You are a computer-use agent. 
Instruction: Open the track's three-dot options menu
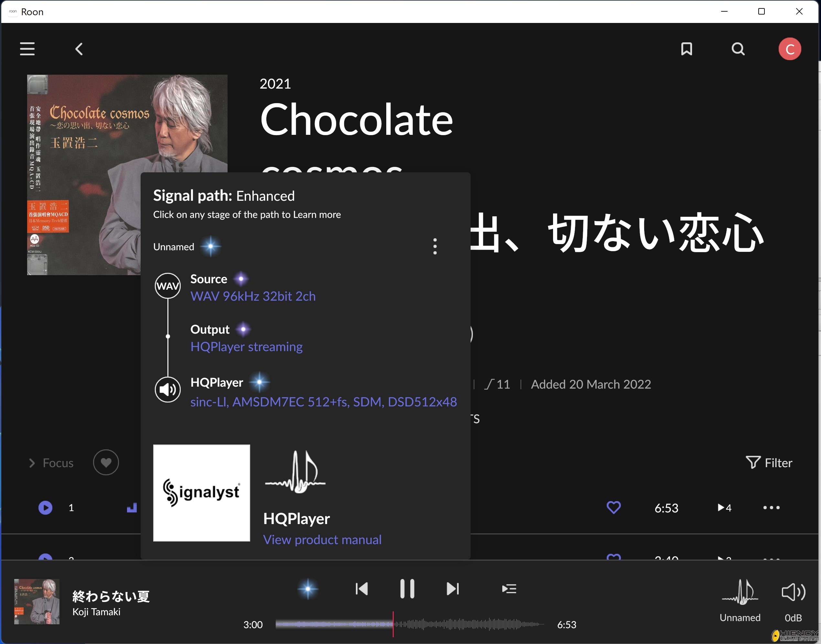pyautogui.click(x=771, y=508)
